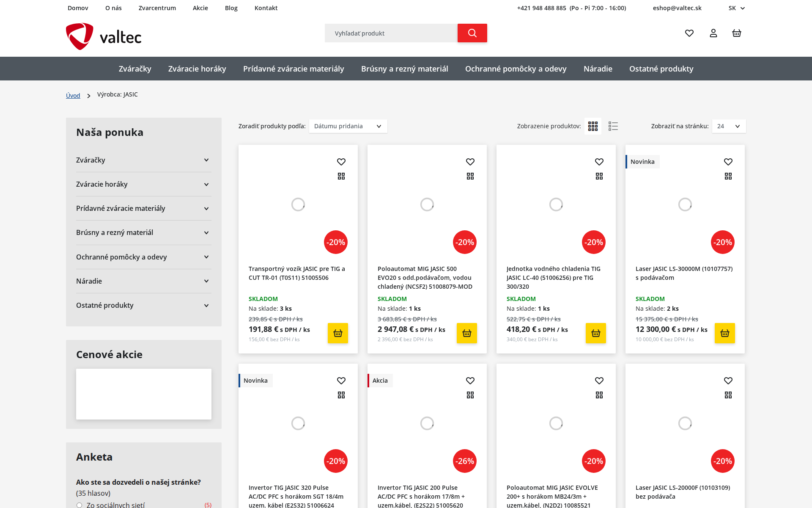The height and width of the screenshot is (508, 812).
Task: Add Transportný vozík JASIC to cart
Action: point(337,333)
